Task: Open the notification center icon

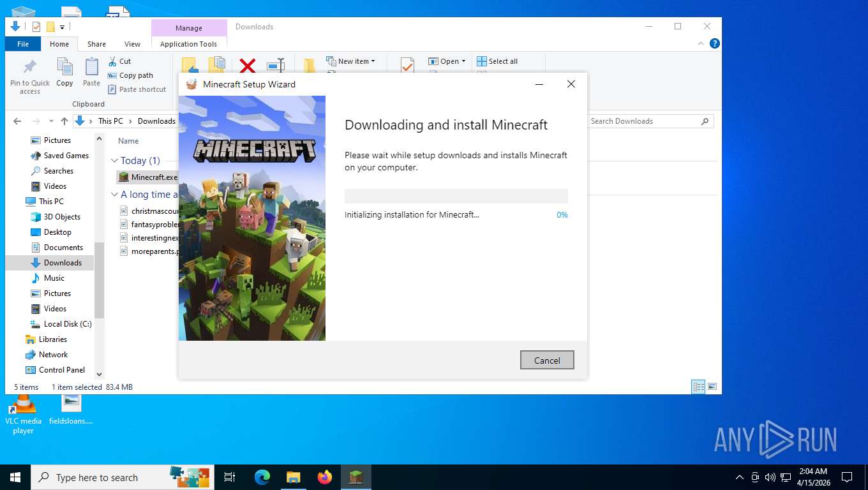Action: 847,477
